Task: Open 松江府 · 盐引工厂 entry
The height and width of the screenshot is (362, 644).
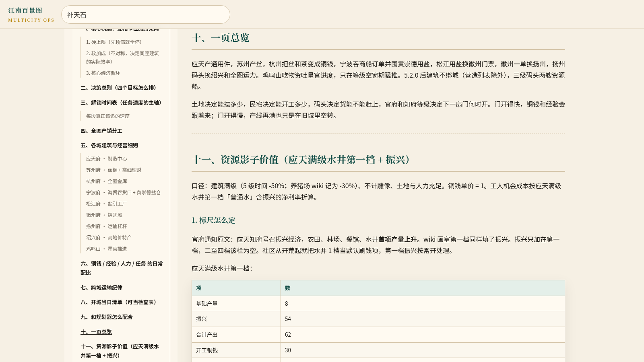Action: click(106, 204)
